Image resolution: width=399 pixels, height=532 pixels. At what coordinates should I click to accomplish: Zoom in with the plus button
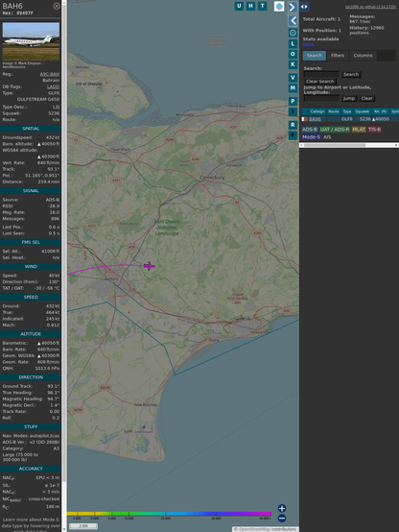click(x=282, y=508)
